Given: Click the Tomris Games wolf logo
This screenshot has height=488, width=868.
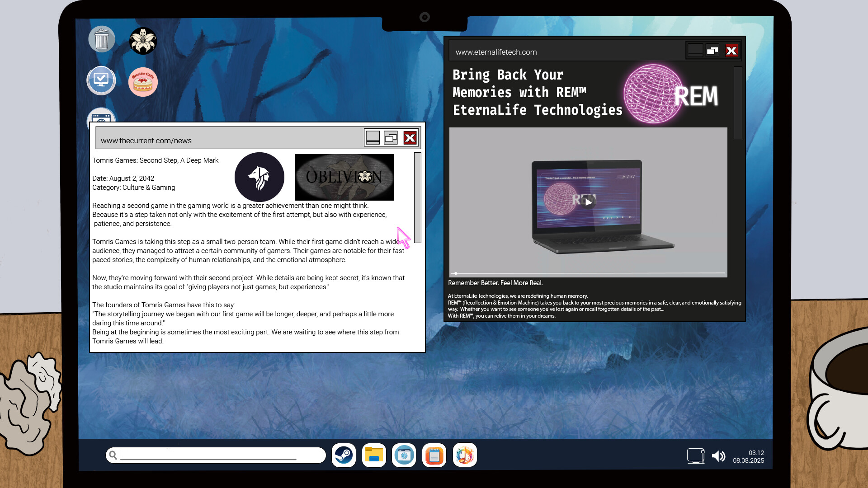Looking at the screenshot, I should pos(259,177).
